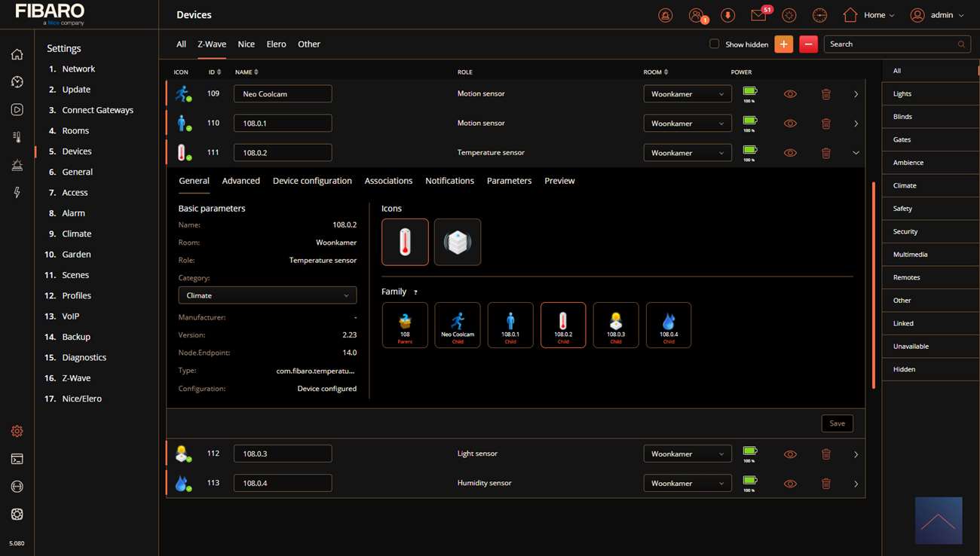Image resolution: width=980 pixels, height=556 pixels.
Task: Toggle visibility eye for device 112
Action: [x=790, y=454]
